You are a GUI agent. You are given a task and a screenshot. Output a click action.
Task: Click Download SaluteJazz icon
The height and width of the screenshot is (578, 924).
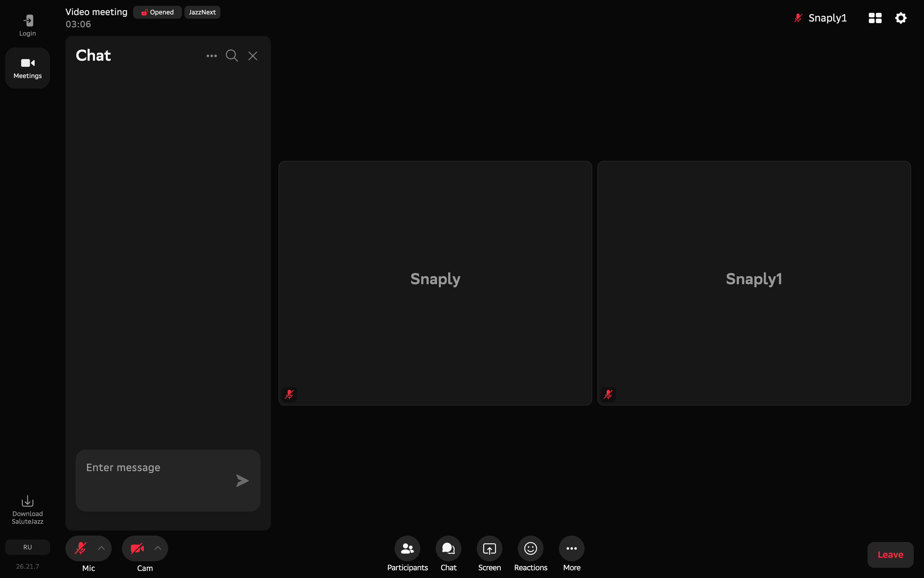tap(28, 510)
